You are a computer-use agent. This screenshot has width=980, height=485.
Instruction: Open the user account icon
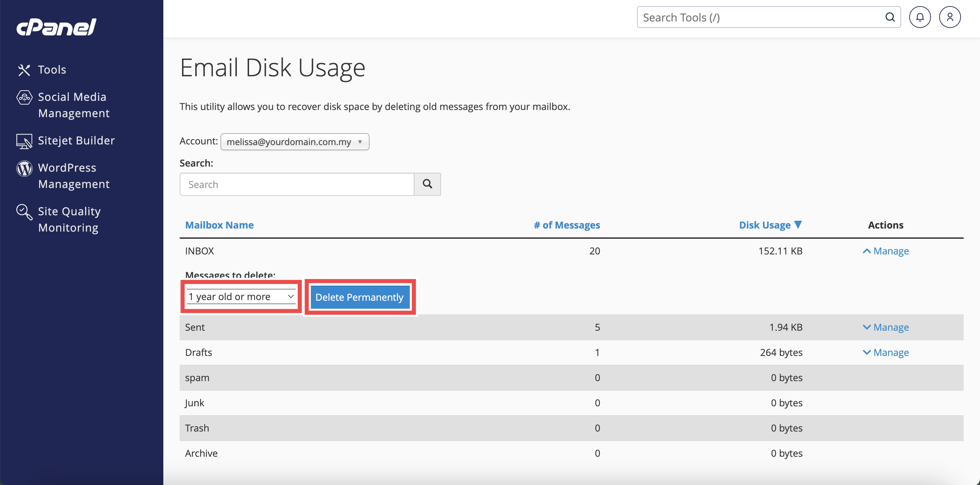coord(950,17)
